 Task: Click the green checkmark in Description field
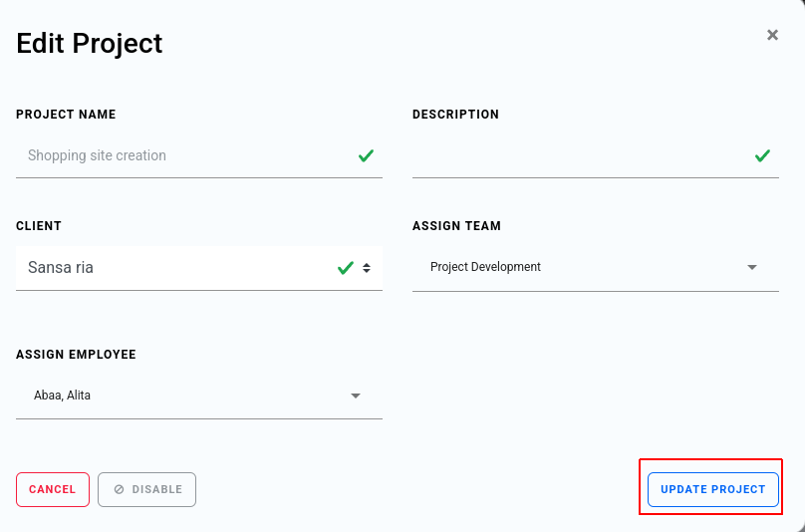click(762, 155)
